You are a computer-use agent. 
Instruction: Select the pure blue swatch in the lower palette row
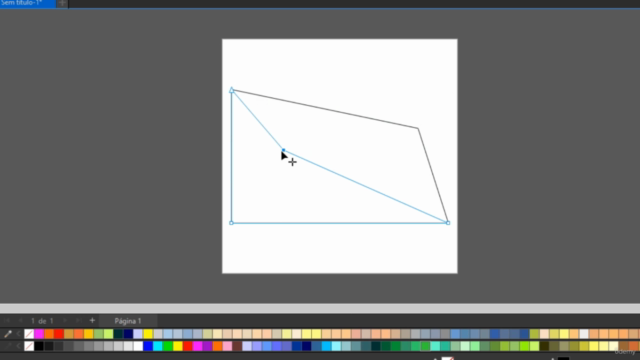148,346
